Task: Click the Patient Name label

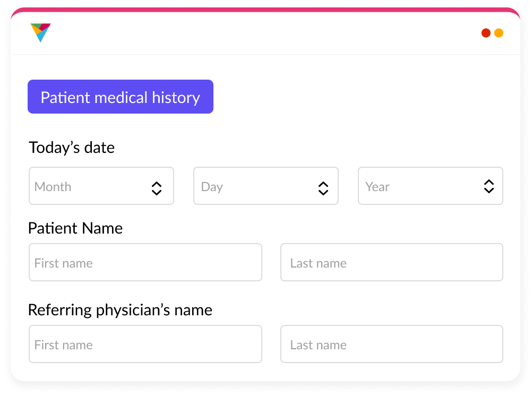Action: [x=75, y=228]
